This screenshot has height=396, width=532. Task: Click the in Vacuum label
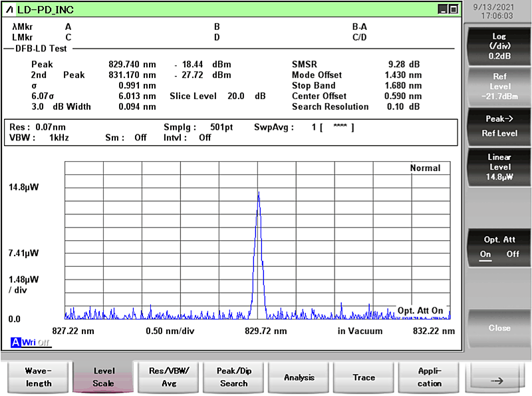click(x=360, y=331)
